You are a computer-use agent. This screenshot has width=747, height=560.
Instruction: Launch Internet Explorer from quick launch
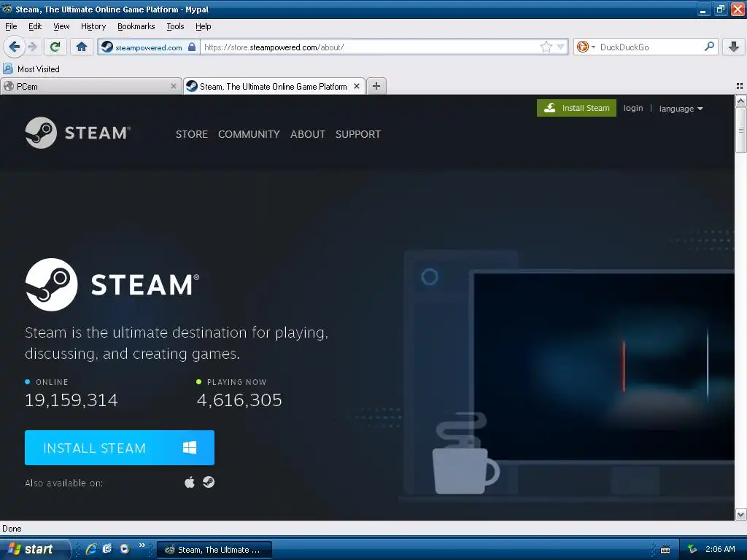tap(91, 549)
